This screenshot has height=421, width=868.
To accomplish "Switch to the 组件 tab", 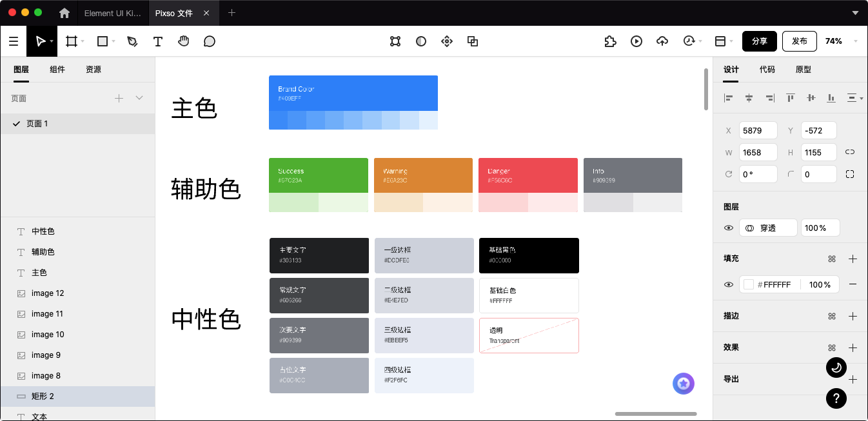I will tap(57, 70).
